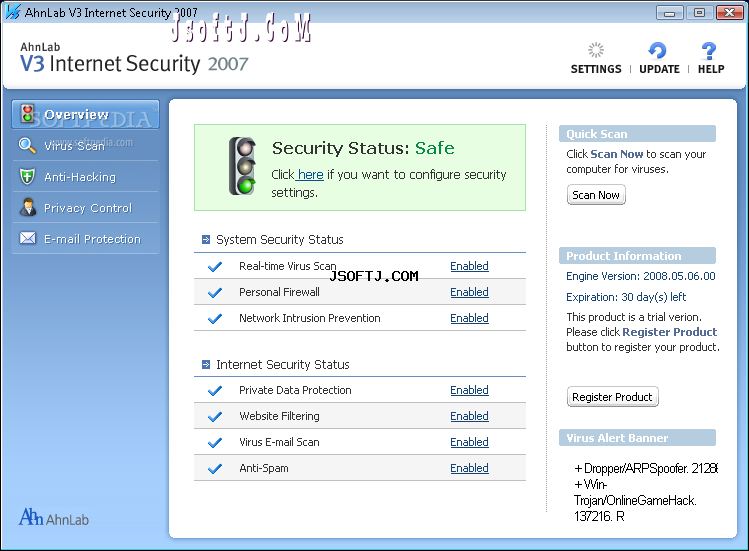Click the E-mail Protection envelope icon
The image size is (749, 551).
point(28,238)
